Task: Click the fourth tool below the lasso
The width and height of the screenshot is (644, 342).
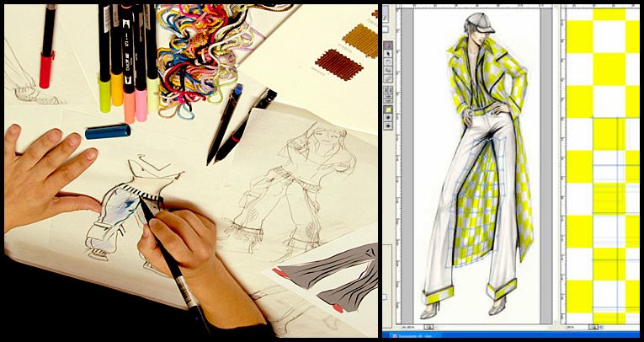Action: (x=387, y=91)
